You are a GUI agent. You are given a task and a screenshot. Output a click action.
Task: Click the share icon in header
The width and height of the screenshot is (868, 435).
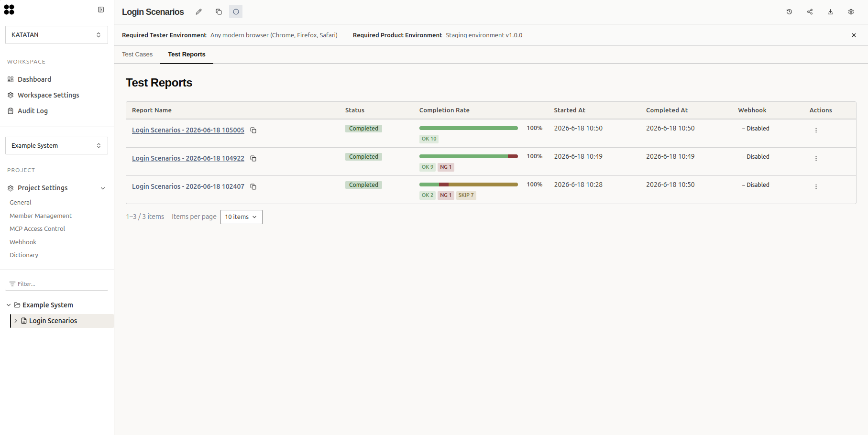click(810, 11)
